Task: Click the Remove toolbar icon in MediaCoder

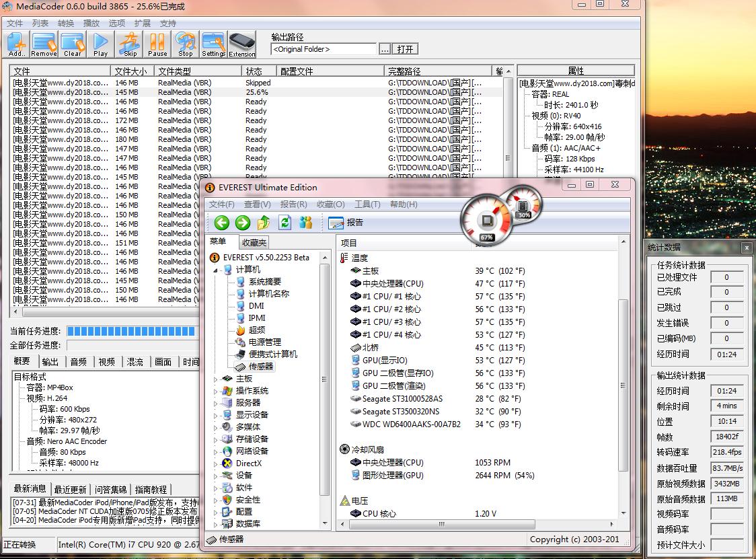Action: pyautogui.click(x=44, y=44)
